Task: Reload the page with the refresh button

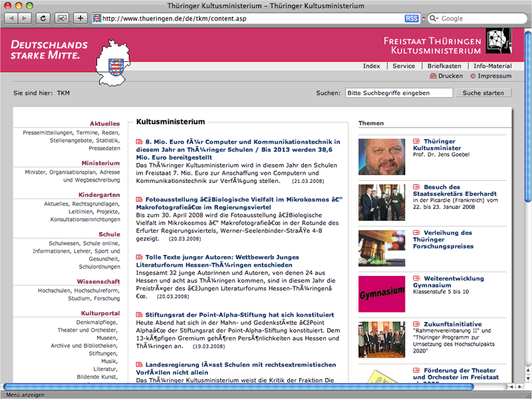Action: [x=43, y=18]
